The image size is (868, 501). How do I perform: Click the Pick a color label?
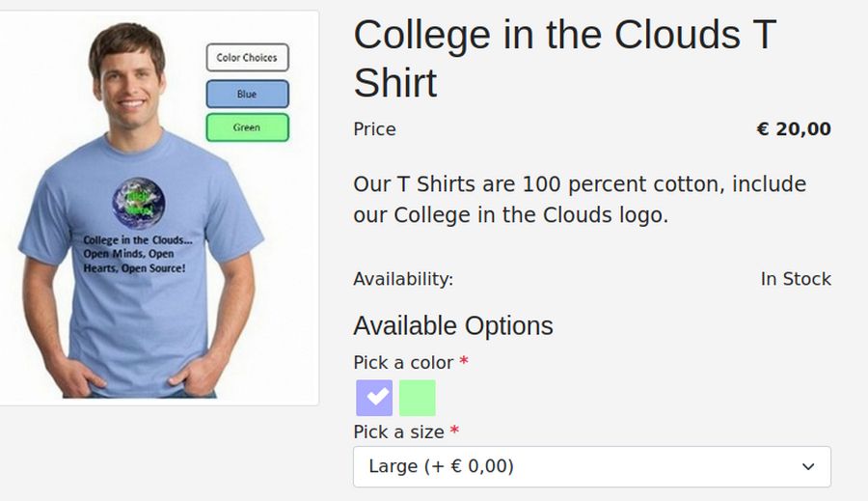pyautogui.click(x=403, y=363)
